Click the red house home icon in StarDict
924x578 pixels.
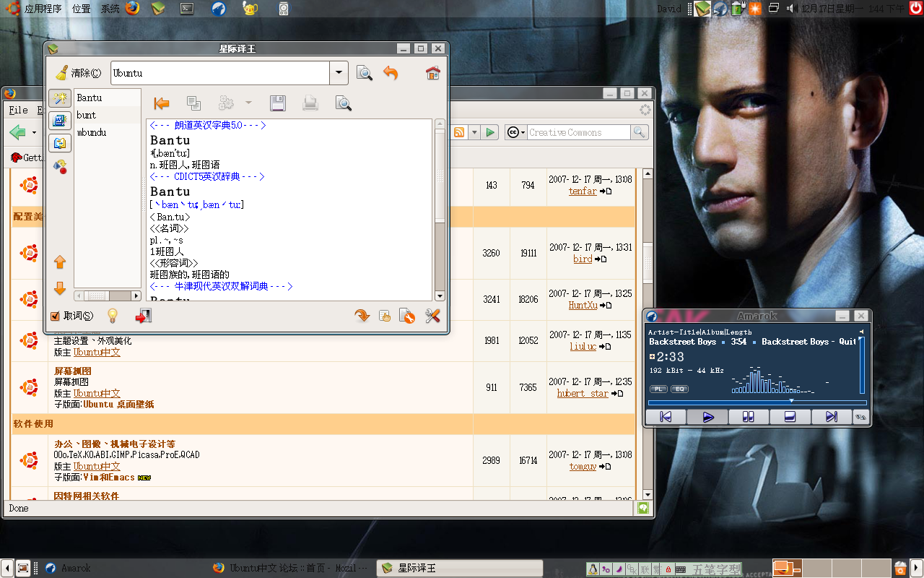pyautogui.click(x=433, y=73)
